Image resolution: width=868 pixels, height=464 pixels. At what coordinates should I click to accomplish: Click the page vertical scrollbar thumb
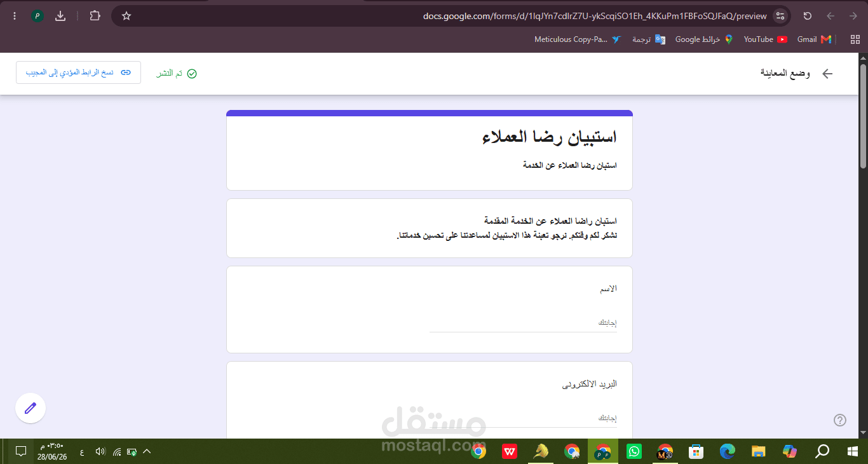point(863,116)
